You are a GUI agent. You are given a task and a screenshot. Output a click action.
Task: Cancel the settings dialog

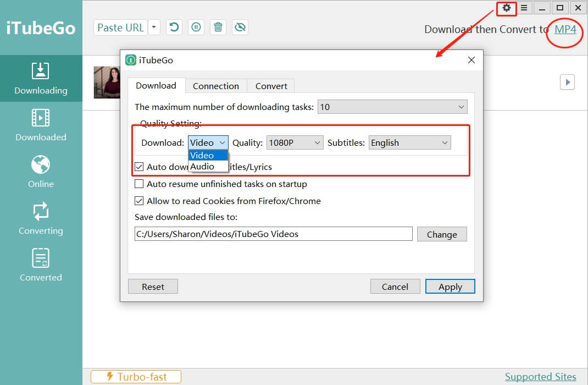(x=395, y=287)
